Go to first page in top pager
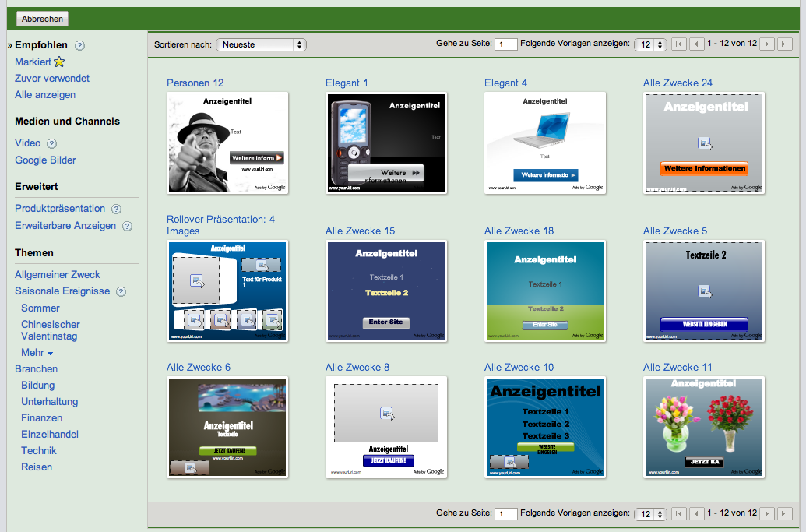 [x=679, y=44]
